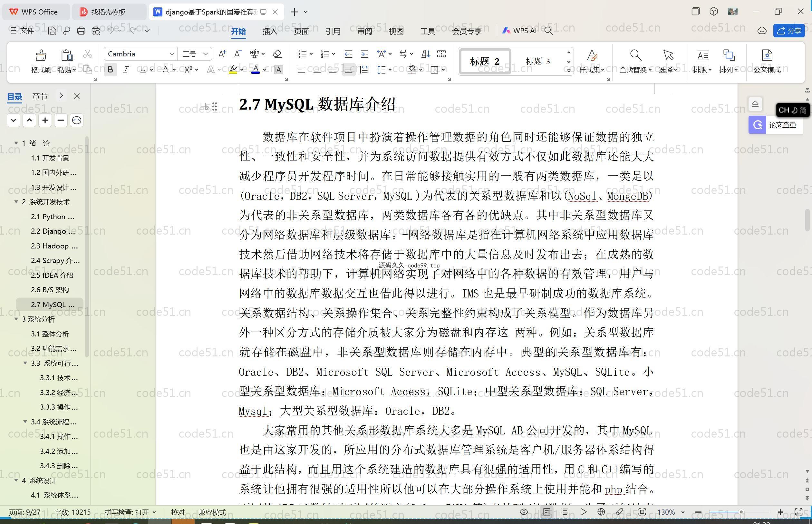Image resolution: width=812 pixels, height=524 pixels.
Task: Open line spacing dropdown
Action: (x=390, y=70)
